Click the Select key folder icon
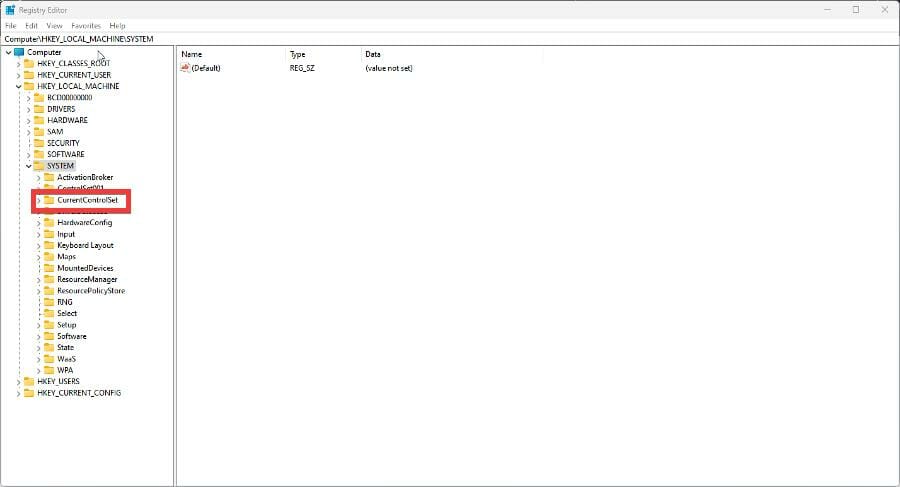Screen dimensions: 900x487 49,313
